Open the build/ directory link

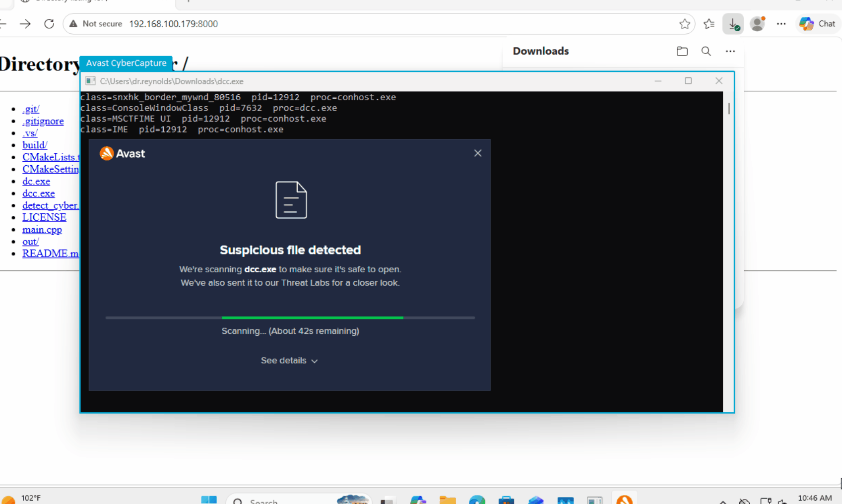[35, 145]
